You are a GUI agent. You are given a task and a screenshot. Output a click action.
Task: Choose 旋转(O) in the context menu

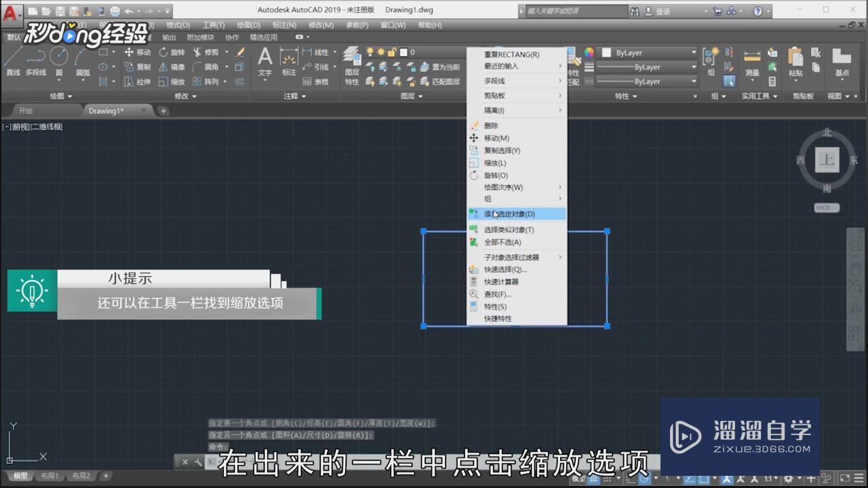517,176
